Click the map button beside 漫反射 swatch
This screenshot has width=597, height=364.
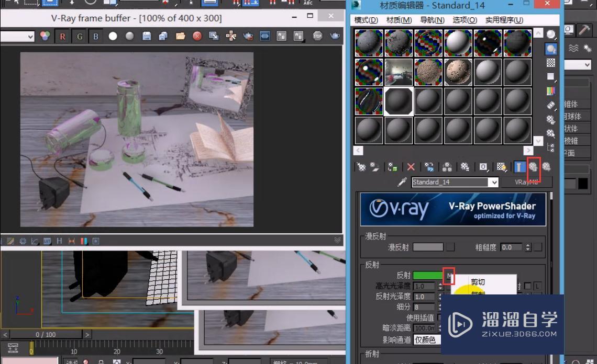click(450, 247)
